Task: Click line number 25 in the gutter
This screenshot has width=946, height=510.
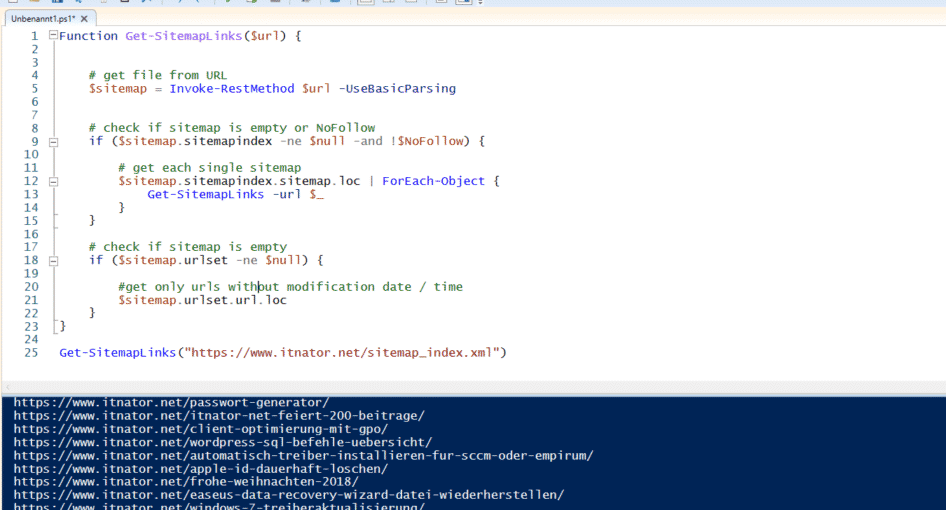Action: tap(30, 352)
